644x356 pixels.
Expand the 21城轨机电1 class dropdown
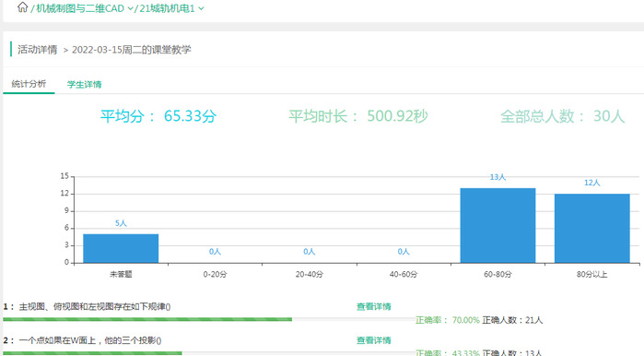[x=201, y=8]
